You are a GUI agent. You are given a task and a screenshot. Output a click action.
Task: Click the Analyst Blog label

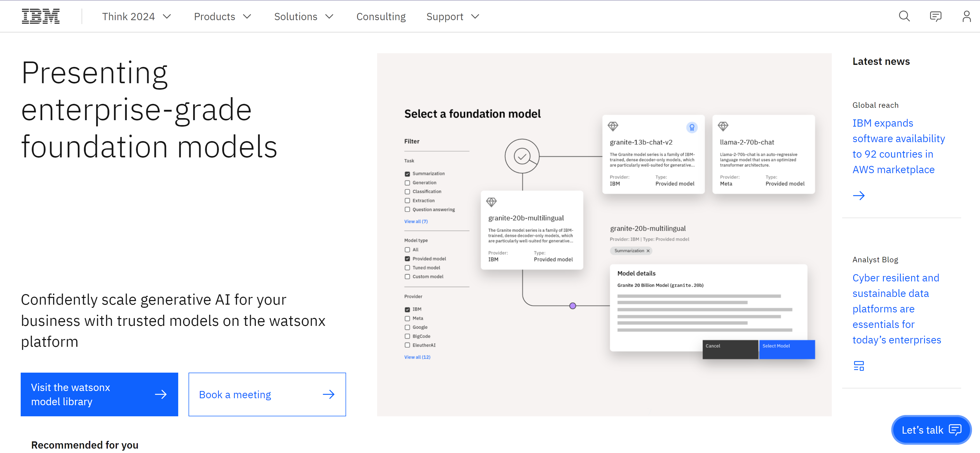(x=875, y=259)
